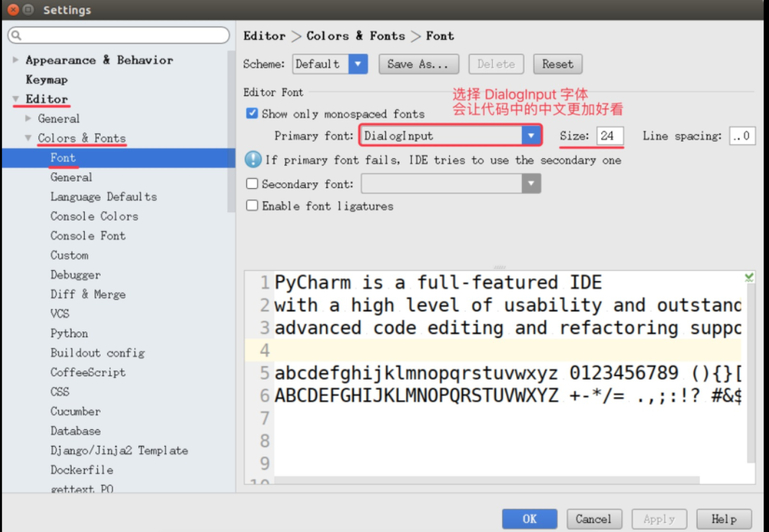Click the preview vertical scrollbar
769x532 pixels.
pos(751,373)
